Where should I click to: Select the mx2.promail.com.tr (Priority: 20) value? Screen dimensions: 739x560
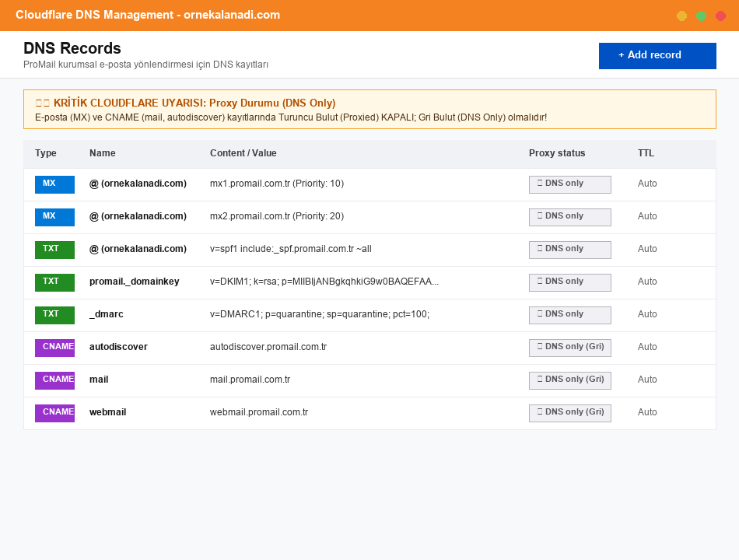[x=277, y=216]
